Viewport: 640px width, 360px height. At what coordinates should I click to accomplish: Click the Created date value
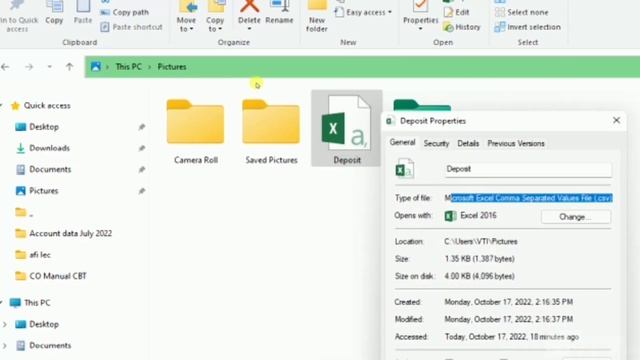pos(509,302)
